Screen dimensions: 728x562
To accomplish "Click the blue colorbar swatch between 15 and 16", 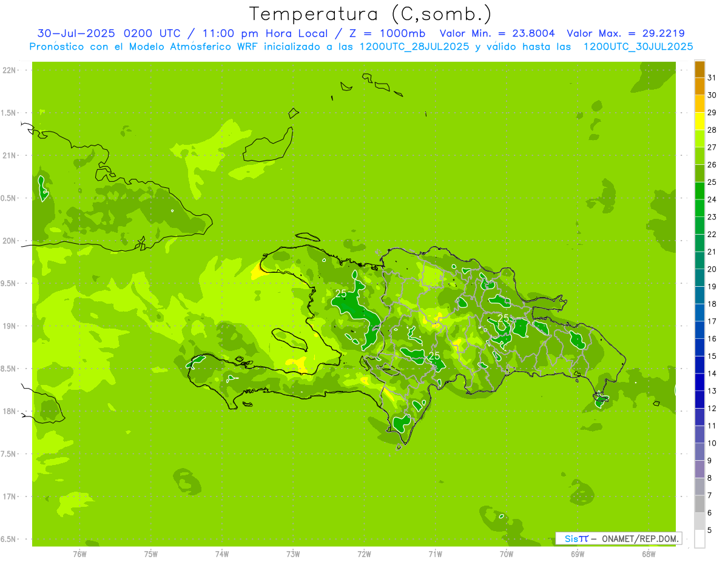I will click(x=699, y=347).
